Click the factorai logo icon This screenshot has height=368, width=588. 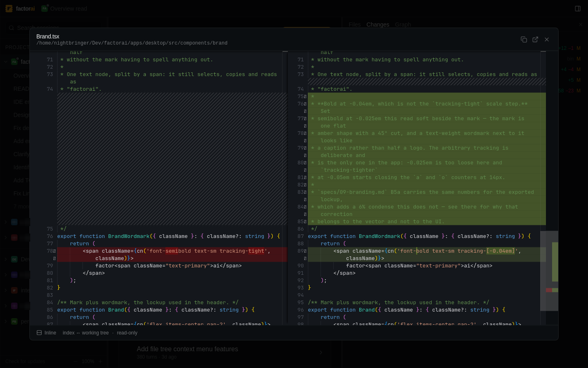coord(9,9)
